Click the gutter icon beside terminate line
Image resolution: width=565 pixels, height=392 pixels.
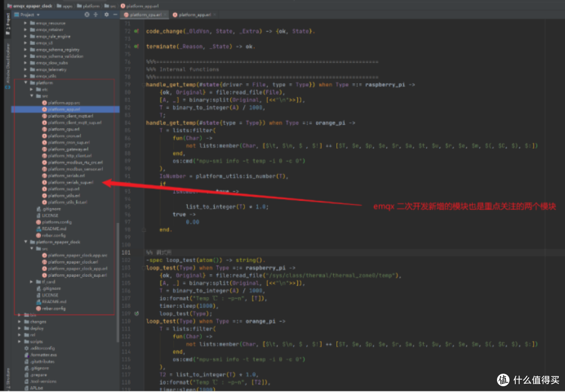pyautogui.click(x=137, y=47)
